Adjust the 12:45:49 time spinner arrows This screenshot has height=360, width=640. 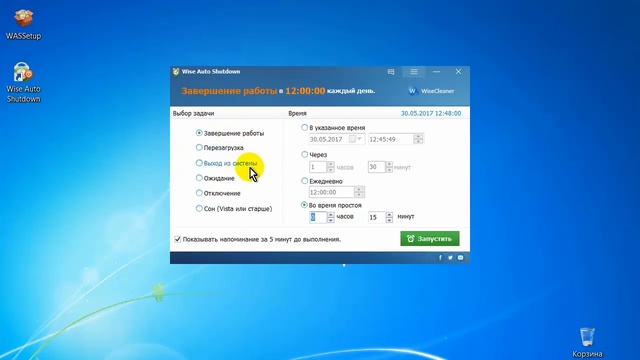tap(418, 139)
